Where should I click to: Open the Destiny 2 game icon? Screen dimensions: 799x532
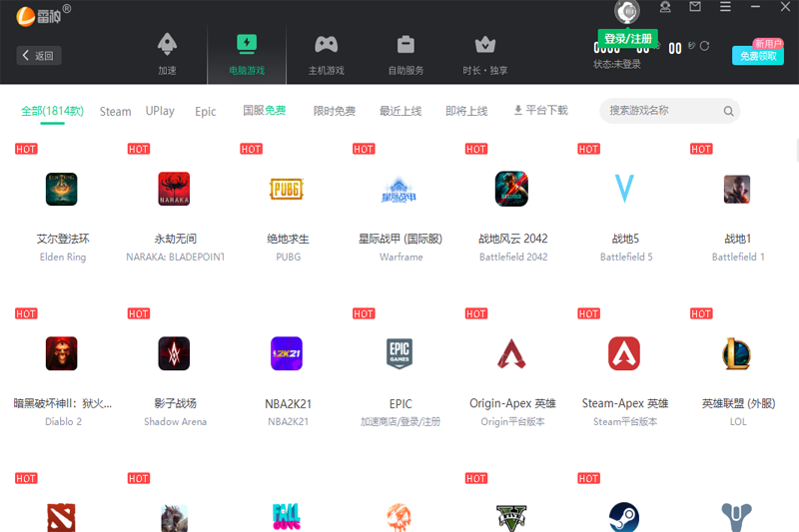(737, 518)
